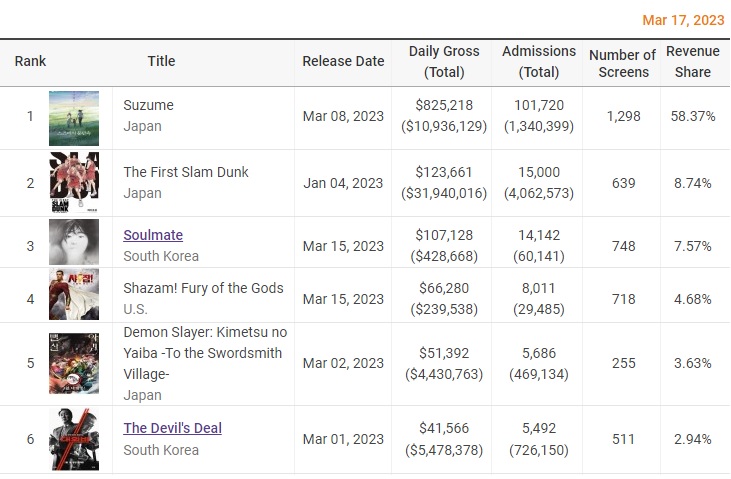This screenshot has width=731, height=479.
Task: Open the Suzume poster thumbnail
Action: [74, 117]
